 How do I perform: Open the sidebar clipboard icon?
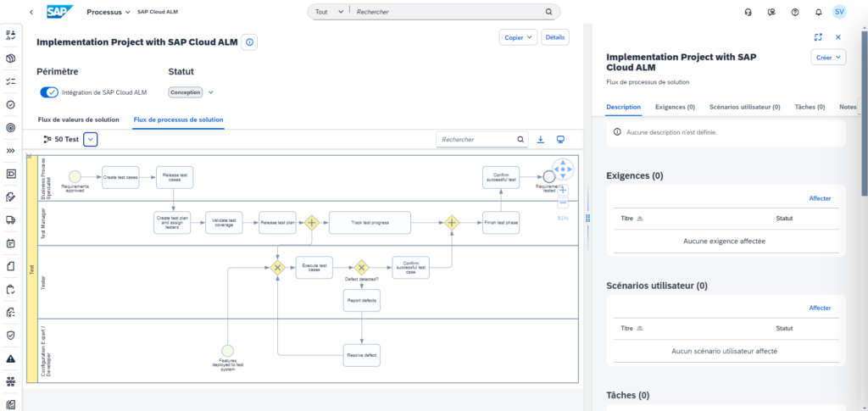(10, 289)
